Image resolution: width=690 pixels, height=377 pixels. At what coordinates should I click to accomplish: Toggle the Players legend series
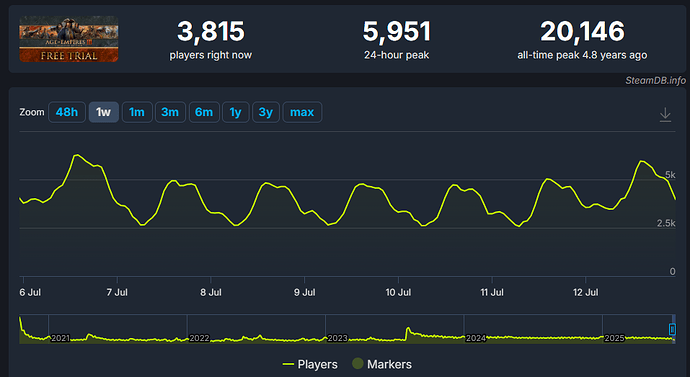point(310,364)
